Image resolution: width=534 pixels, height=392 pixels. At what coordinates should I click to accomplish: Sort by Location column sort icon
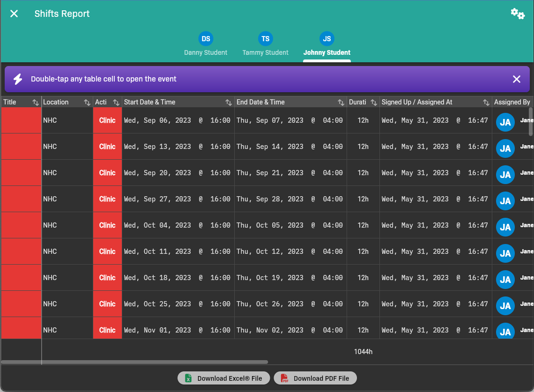(x=87, y=102)
